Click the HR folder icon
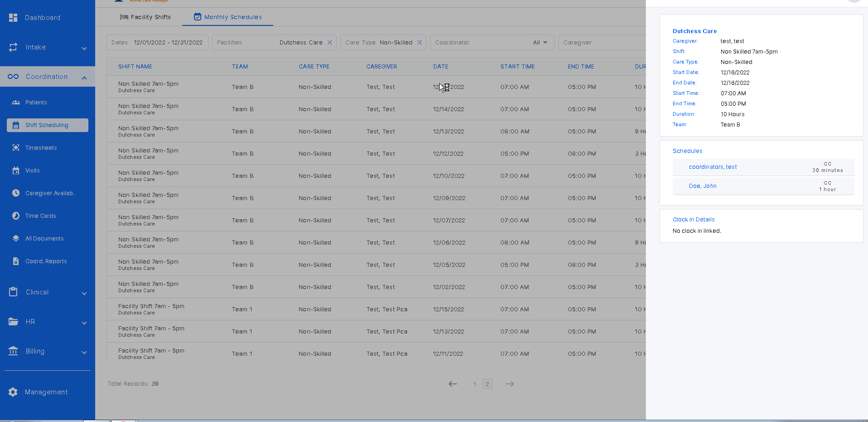The image size is (868, 422). [13, 322]
